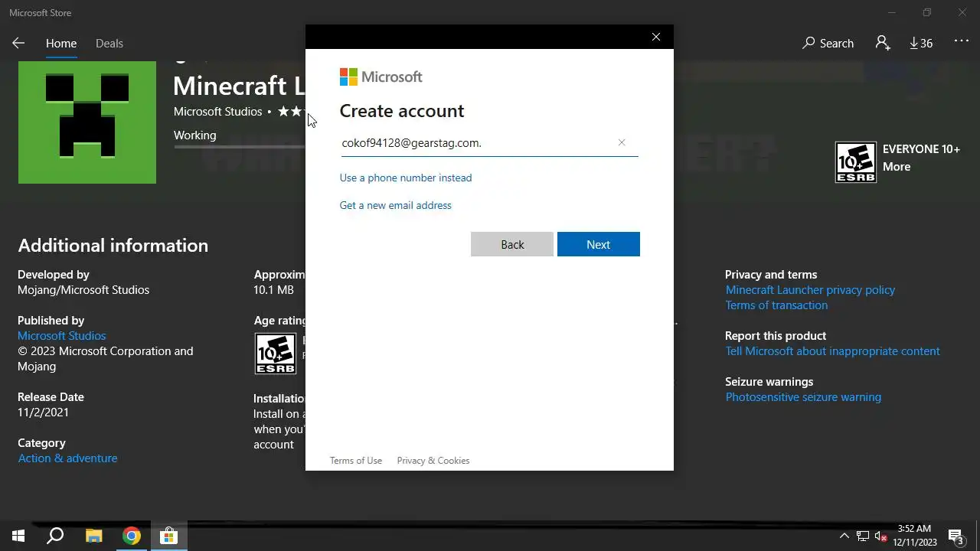Screen dimensions: 980x551
Task: Click the network tray icon
Action: (x=863, y=536)
